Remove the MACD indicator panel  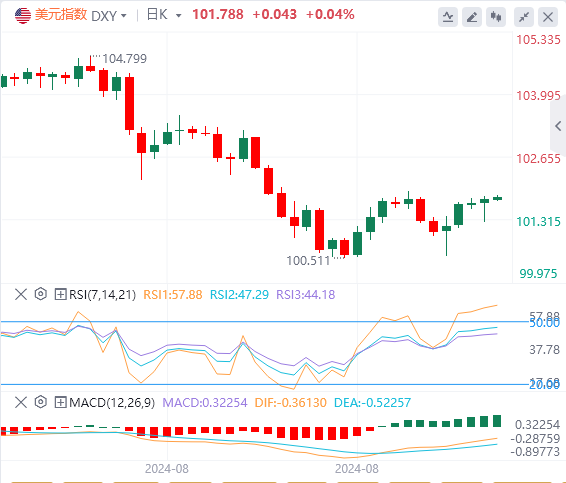click(21, 402)
